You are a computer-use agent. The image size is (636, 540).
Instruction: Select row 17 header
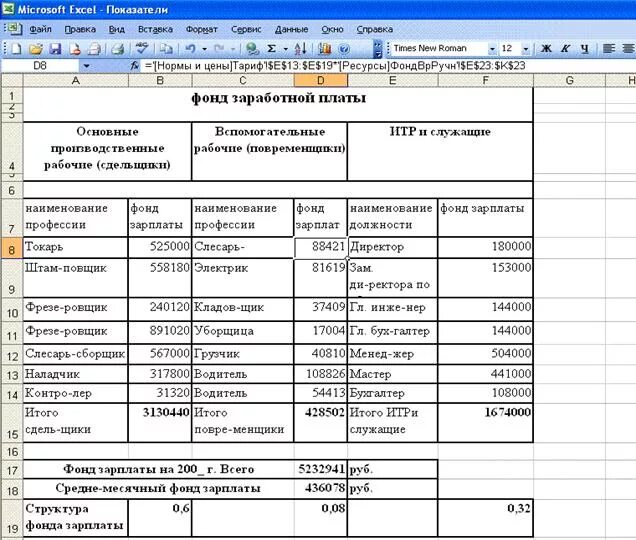(x=12, y=470)
